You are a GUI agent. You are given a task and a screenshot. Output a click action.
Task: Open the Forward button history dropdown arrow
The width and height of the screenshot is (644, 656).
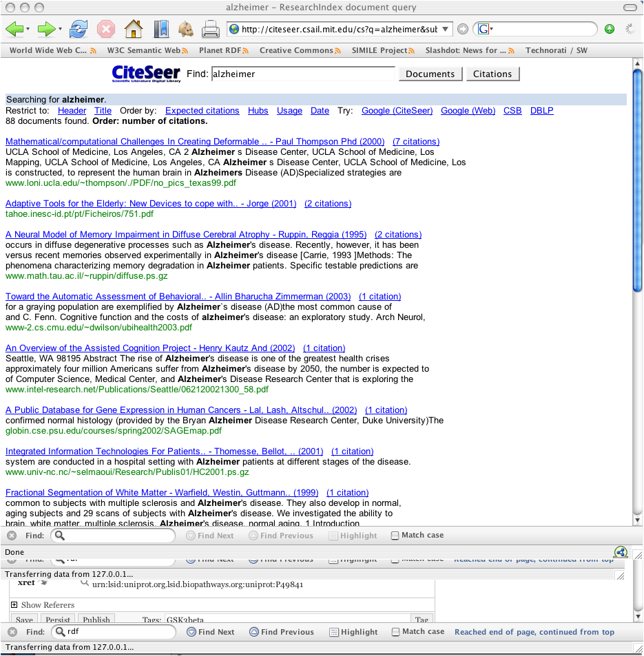tap(60, 29)
